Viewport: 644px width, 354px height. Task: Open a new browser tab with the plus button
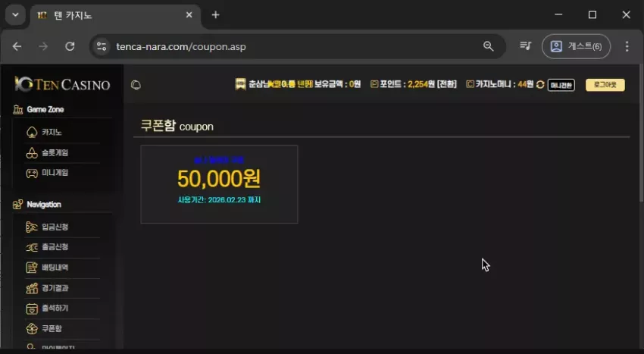[x=215, y=15]
